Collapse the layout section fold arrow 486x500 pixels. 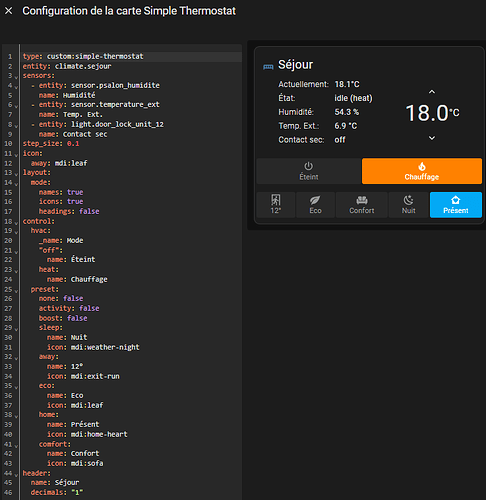16,174
